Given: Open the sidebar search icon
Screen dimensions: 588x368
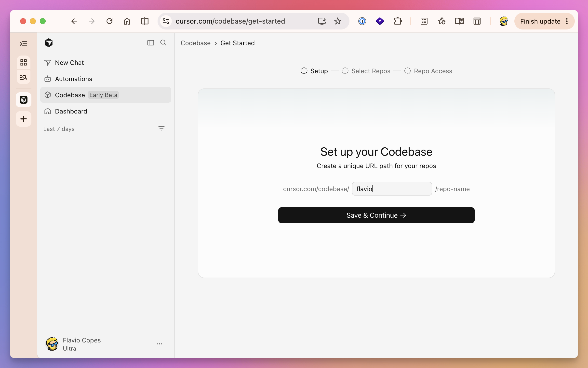Looking at the screenshot, I should 163,43.
